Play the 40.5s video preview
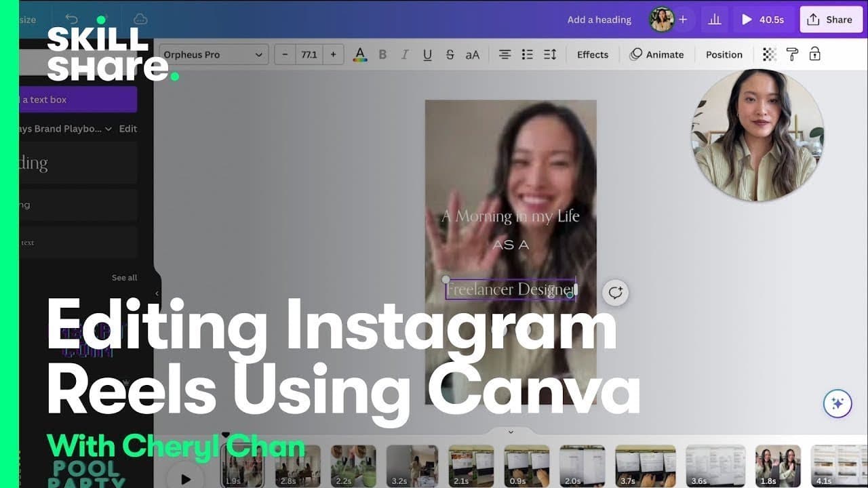Screen dimensions: 868x488 [763, 20]
